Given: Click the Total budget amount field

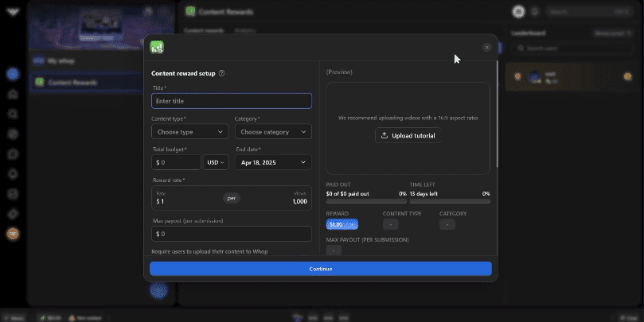Looking at the screenshot, I should pyautogui.click(x=176, y=162).
